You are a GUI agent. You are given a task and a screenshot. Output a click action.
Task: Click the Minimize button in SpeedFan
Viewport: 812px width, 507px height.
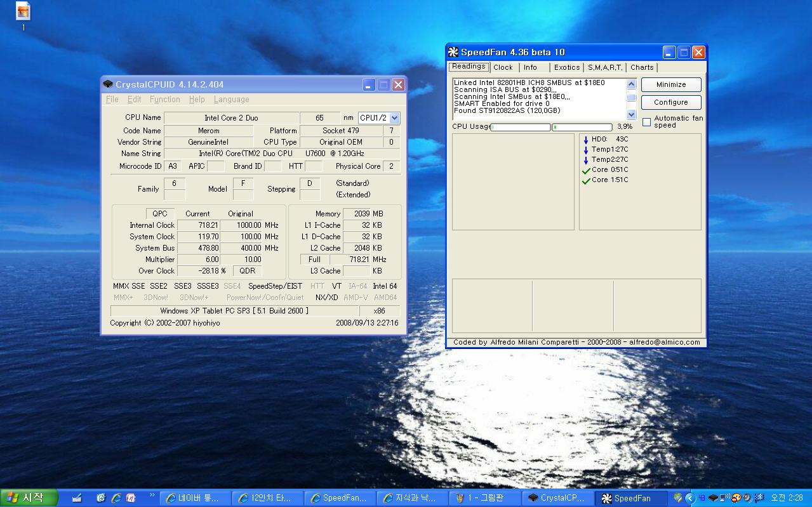[x=671, y=84]
